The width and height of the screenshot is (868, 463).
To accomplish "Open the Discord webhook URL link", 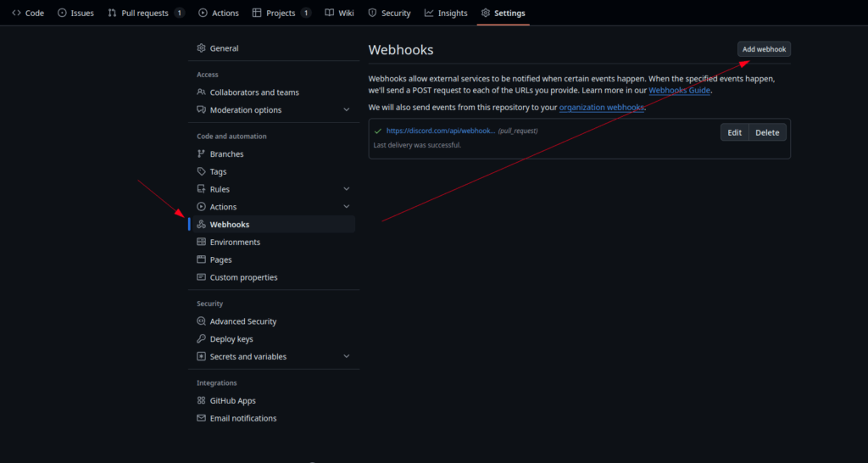I will [x=441, y=131].
